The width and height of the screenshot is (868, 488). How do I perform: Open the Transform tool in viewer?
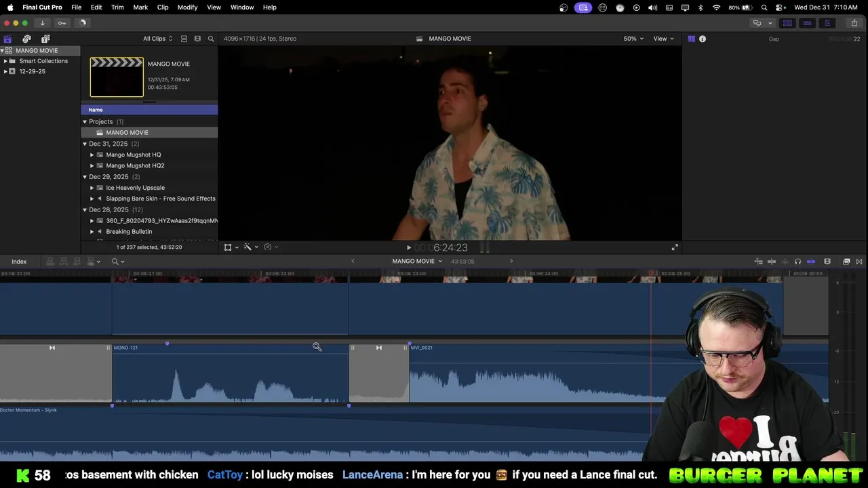point(228,247)
